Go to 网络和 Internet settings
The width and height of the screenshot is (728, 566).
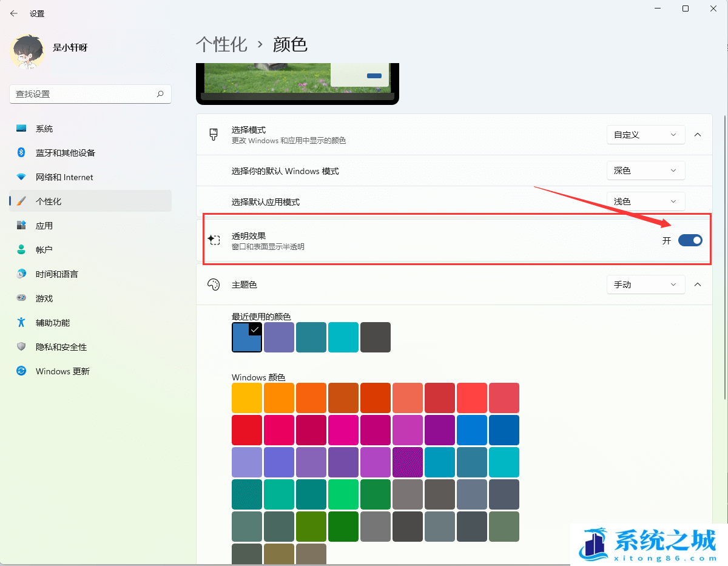coord(90,177)
